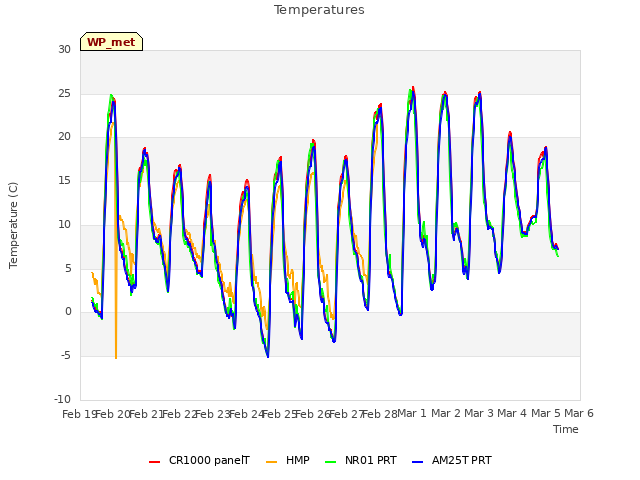Click the 20 y-axis tick label
This screenshot has width=640, height=480.
(64, 137)
